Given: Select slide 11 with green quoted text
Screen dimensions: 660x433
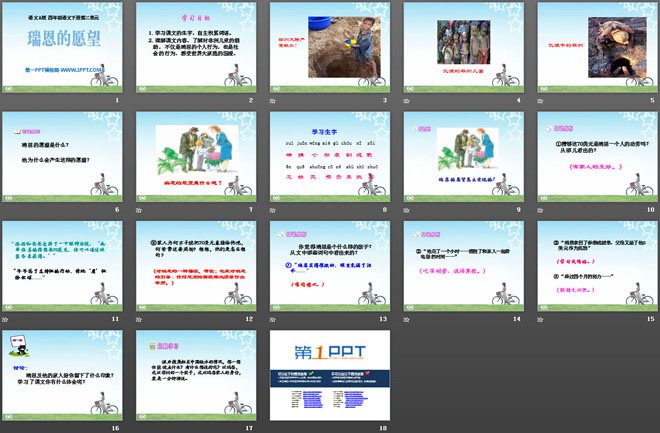Looking at the screenshot, I should pos(62,266).
